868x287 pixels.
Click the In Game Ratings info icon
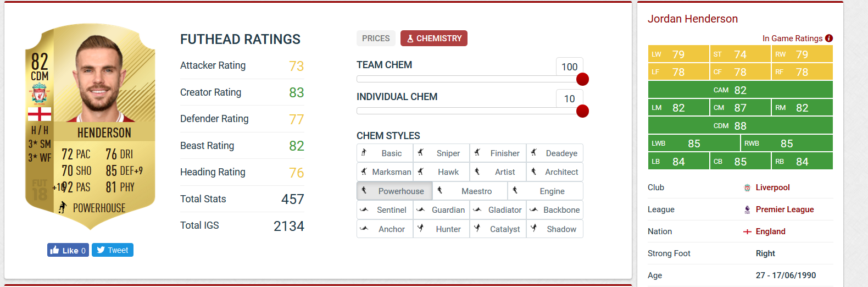pos(829,38)
